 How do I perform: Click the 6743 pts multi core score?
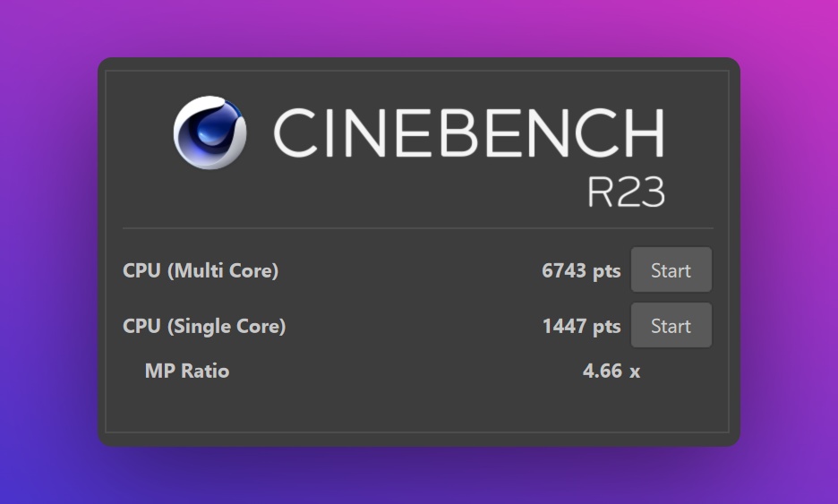(x=581, y=270)
